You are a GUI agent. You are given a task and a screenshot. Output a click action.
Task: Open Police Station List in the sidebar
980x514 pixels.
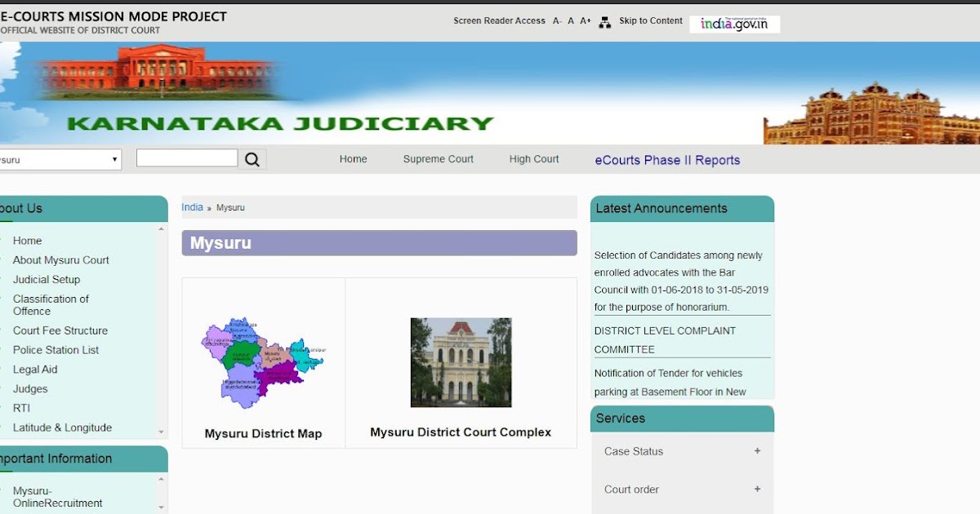coord(55,349)
